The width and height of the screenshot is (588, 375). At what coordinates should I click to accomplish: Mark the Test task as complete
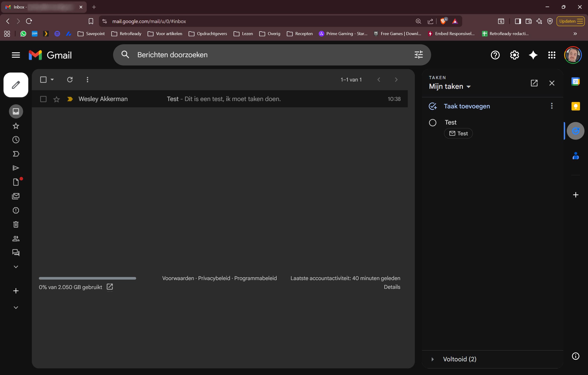[433, 122]
